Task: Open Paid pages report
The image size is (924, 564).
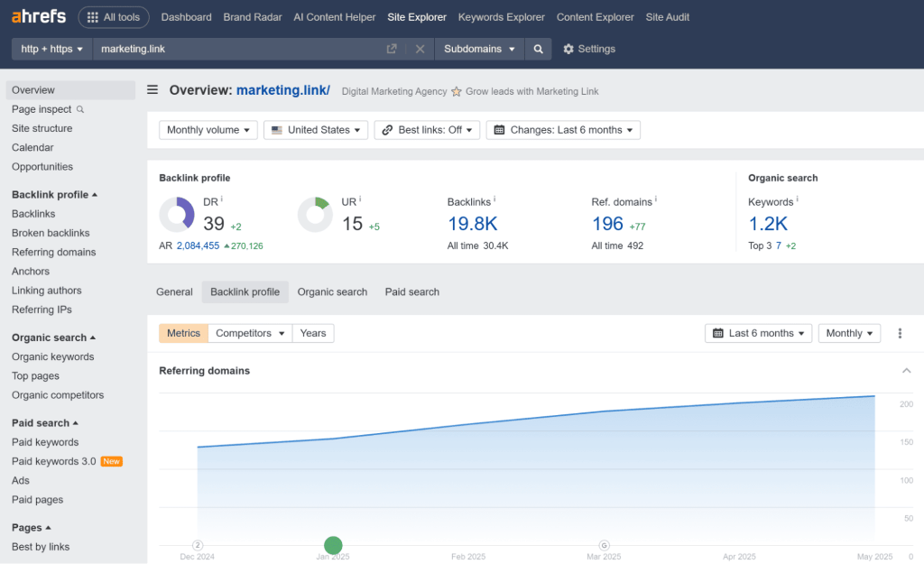Action: click(x=38, y=500)
